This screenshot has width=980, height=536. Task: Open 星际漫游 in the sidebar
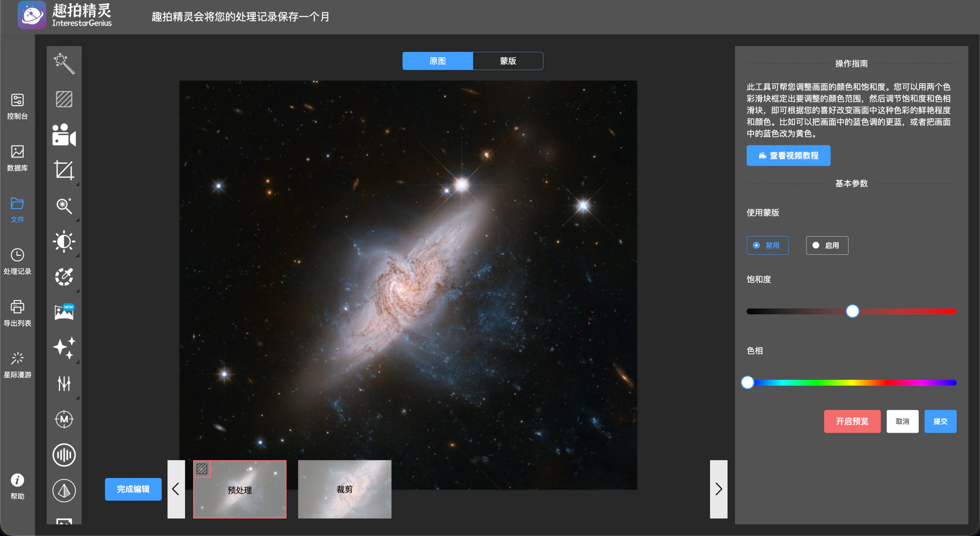pos(17,365)
